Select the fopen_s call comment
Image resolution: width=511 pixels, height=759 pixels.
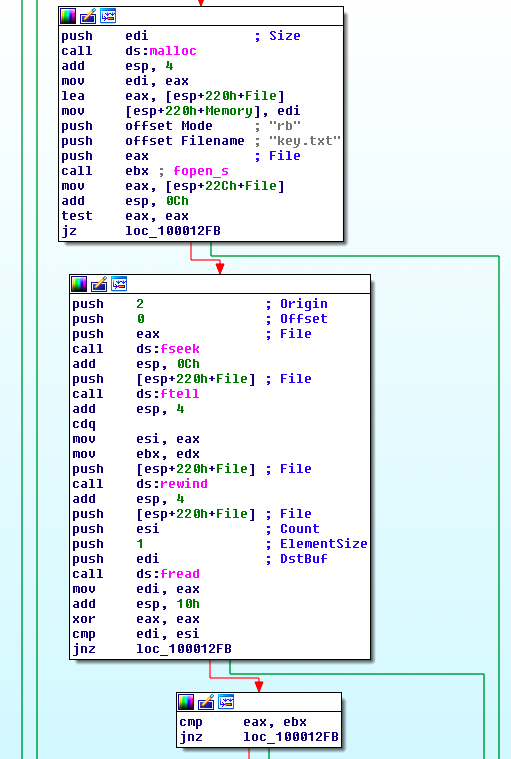196,171
